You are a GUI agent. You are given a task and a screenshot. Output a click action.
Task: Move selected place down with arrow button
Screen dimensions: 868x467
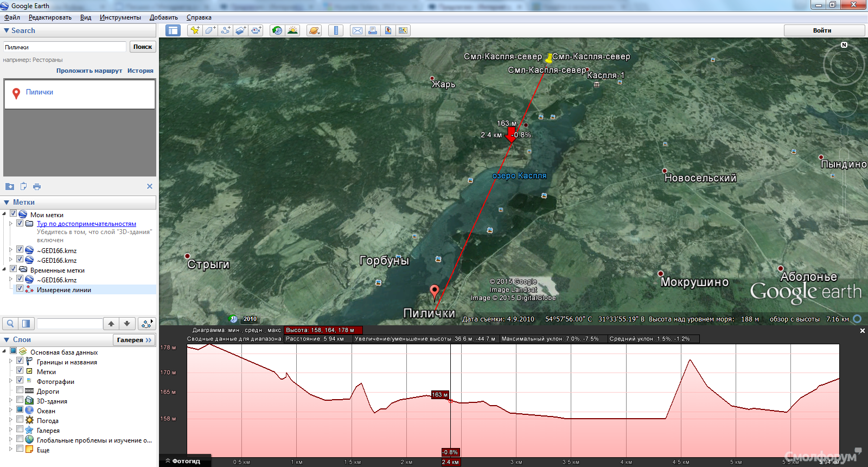tap(127, 324)
